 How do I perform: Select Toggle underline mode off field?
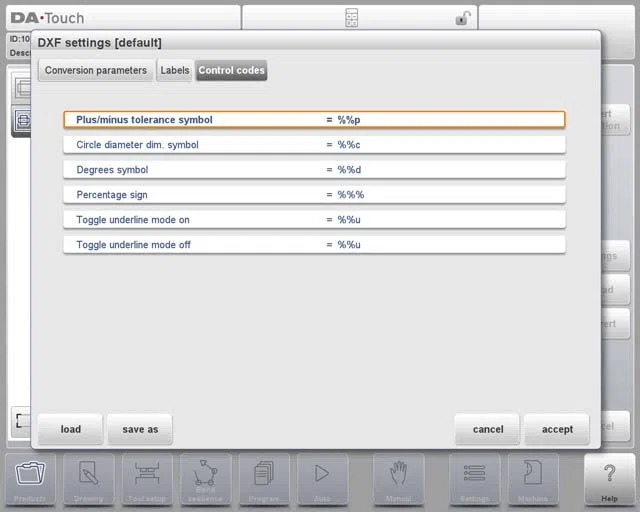(x=314, y=245)
